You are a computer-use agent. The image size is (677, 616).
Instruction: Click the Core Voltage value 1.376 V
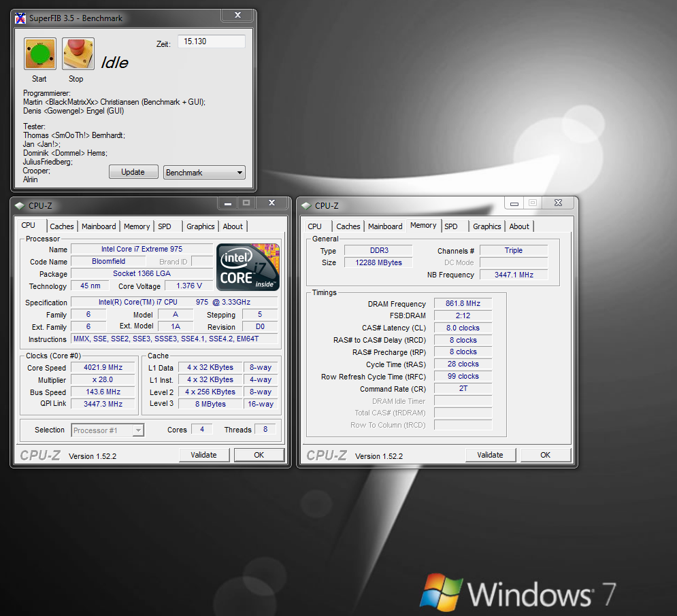[x=189, y=286]
